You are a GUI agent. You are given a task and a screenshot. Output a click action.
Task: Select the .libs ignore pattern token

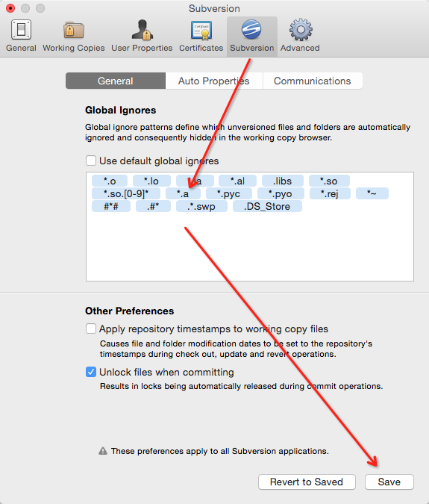[x=283, y=181]
